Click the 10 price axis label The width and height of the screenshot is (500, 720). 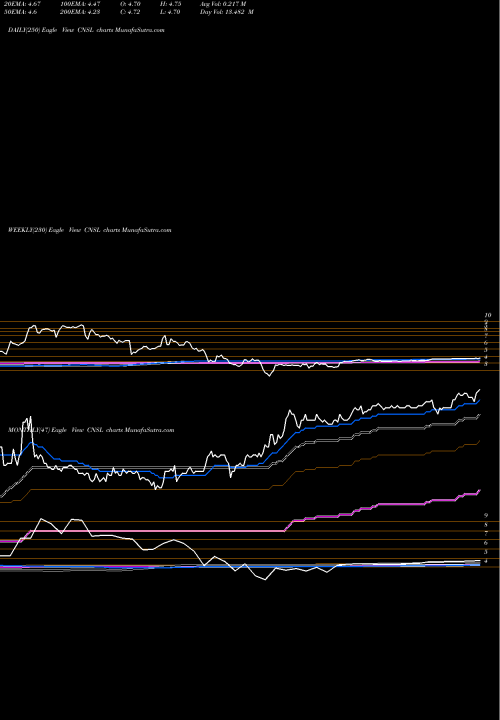coord(488,315)
